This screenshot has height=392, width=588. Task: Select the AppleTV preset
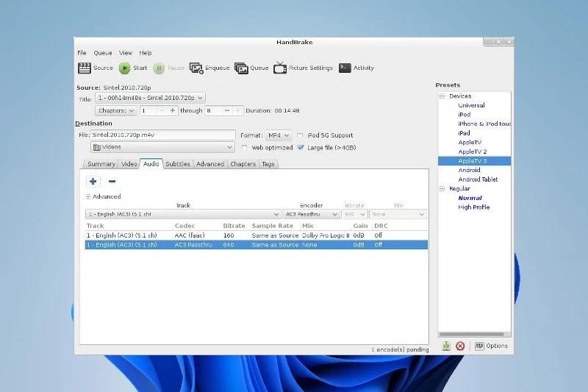[470, 143]
